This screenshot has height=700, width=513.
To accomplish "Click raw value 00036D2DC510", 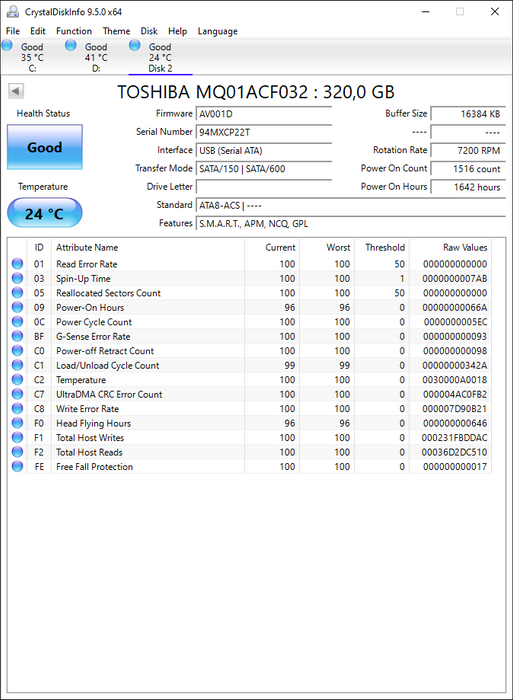I will pyautogui.click(x=455, y=452).
